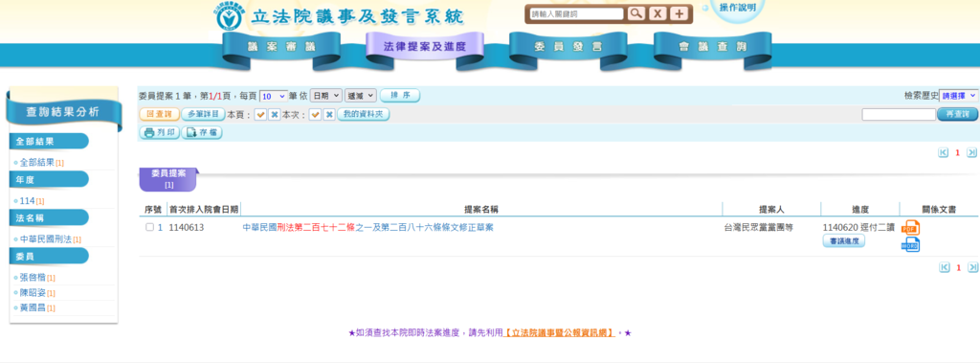Click the plus icon beside search box
The image size is (980, 363).
coord(679,13)
